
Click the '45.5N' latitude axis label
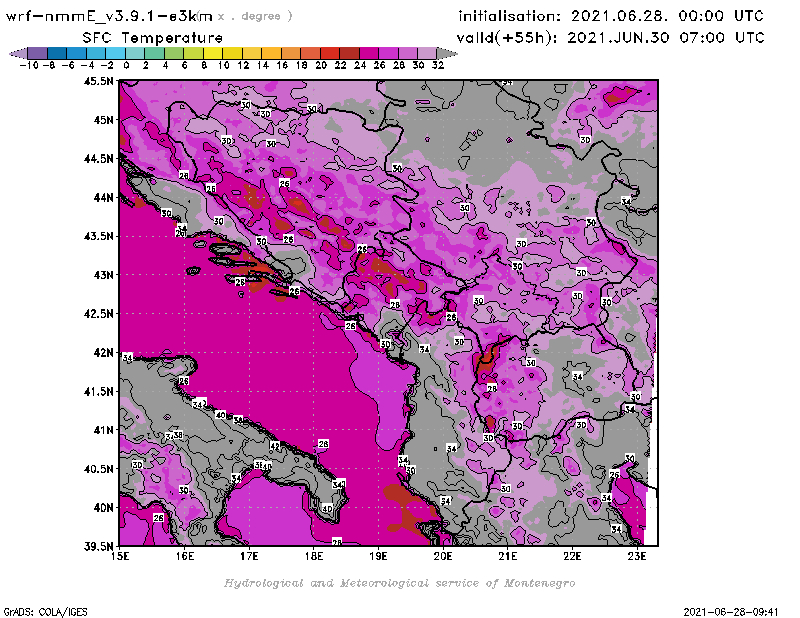98,81
